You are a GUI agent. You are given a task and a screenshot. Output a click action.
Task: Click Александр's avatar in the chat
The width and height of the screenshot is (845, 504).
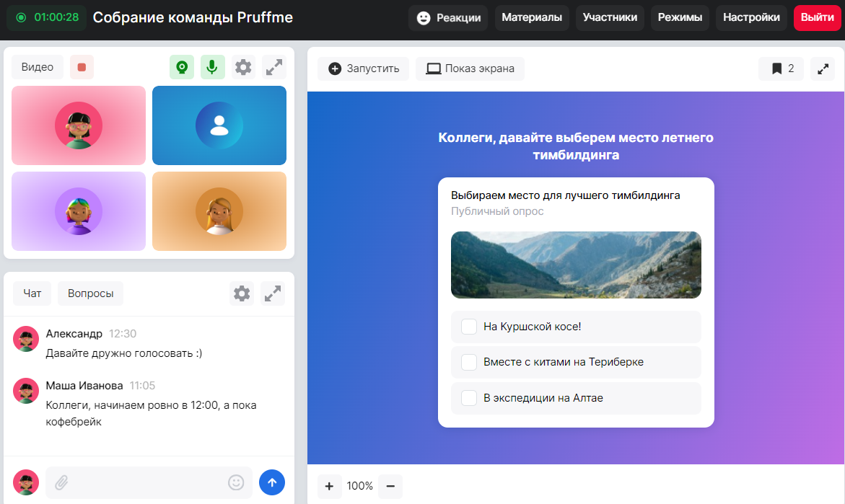coord(26,339)
